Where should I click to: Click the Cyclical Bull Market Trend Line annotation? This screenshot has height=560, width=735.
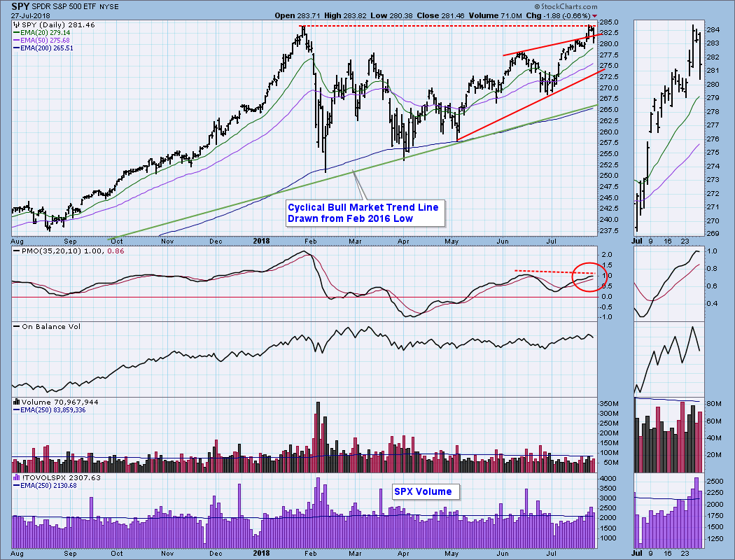365,213
